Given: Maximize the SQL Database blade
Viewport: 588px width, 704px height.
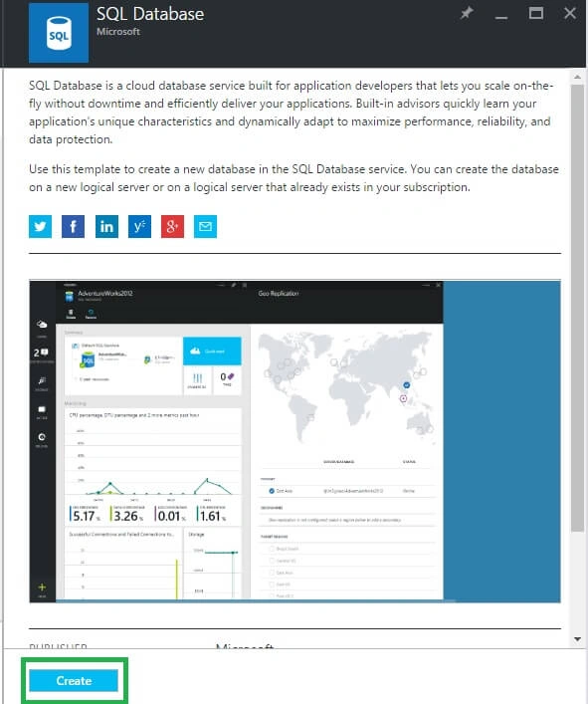Looking at the screenshot, I should click(536, 13).
